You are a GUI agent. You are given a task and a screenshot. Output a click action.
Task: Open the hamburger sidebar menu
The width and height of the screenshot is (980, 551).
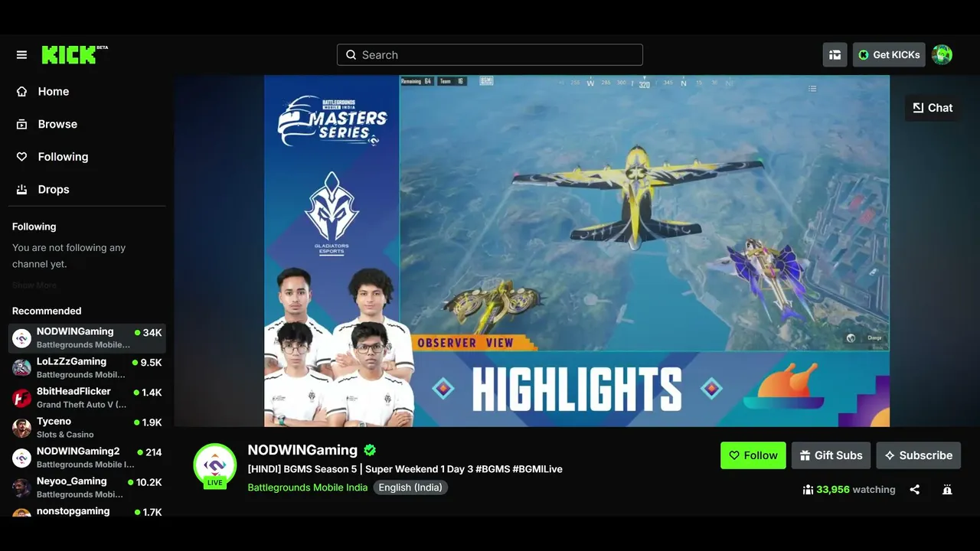click(x=21, y=55)
